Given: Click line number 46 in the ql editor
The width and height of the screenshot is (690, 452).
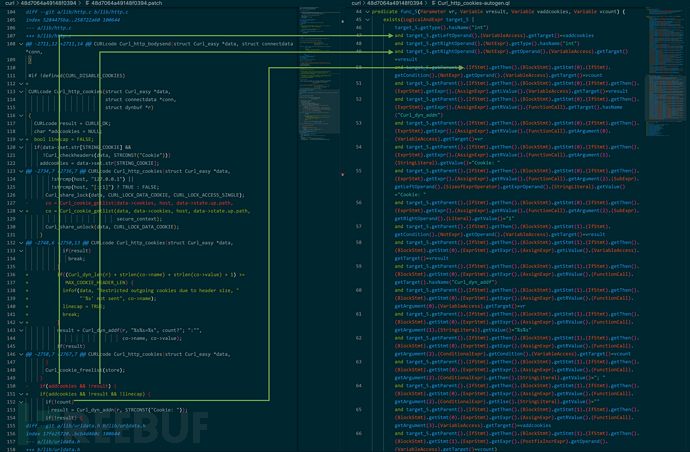Looking at the screenshot, I should (x=358, y=27).
